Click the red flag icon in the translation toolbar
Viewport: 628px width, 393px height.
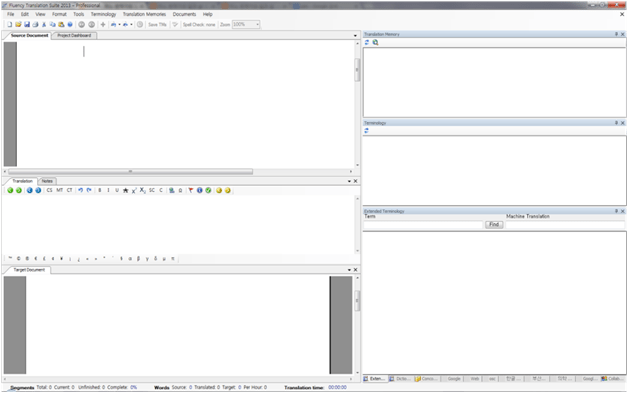coord(191,190)
